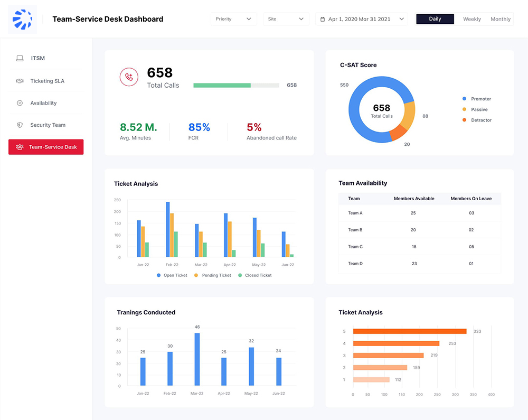Screen dimensions: 528x420
Task: Click the calendar icon in date picker
Action: pyautogui.click(x=323, y=19)
